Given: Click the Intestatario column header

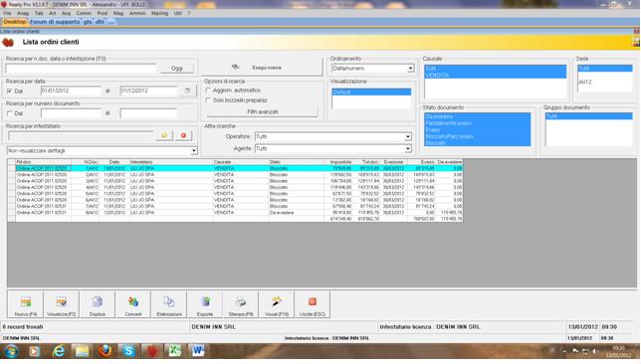Looking at the screenshot, I should pos(171,162).
